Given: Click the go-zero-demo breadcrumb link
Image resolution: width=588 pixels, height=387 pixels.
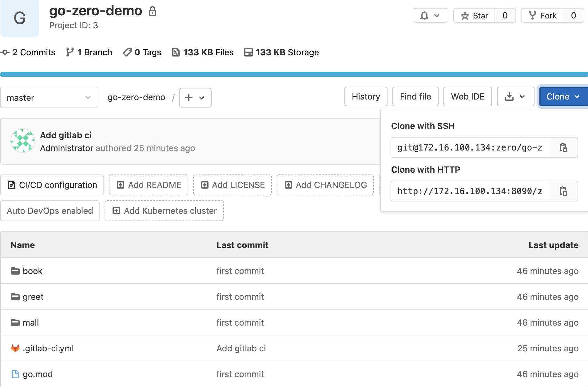Looking at the screenshot, I should [136, 97].
